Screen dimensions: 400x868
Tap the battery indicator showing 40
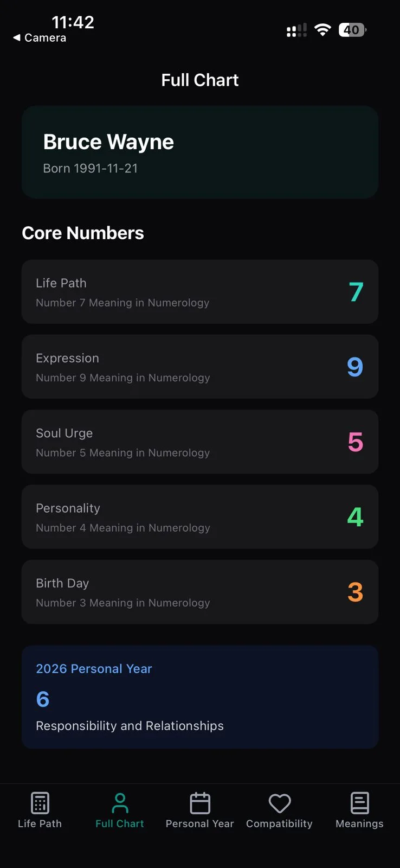pos(352,30)
